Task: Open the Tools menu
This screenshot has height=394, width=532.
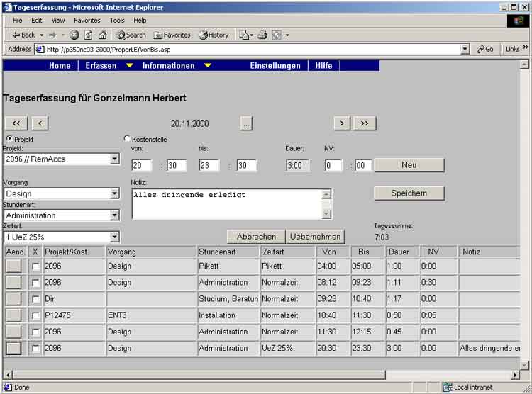Action: coord(117,21)
